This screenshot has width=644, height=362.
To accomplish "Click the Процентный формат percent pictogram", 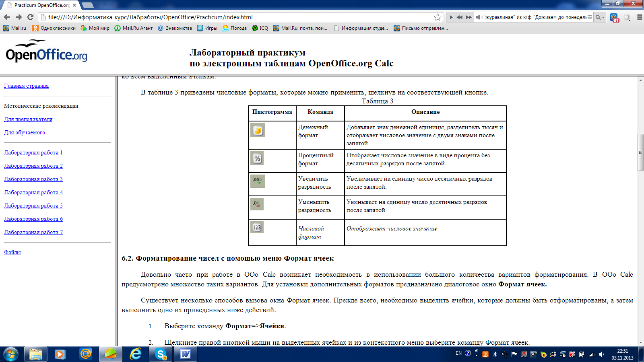I will tap(258, 158).
